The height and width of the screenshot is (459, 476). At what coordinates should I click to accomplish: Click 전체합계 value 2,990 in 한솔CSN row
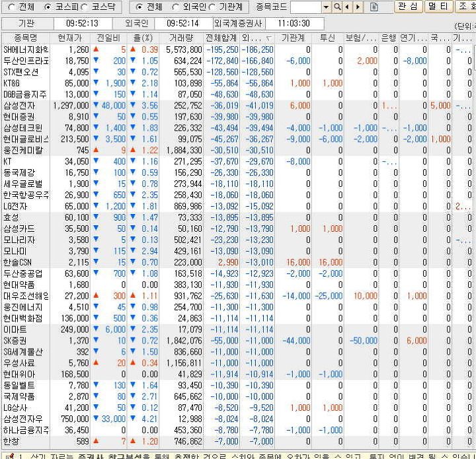coord(228,263)
